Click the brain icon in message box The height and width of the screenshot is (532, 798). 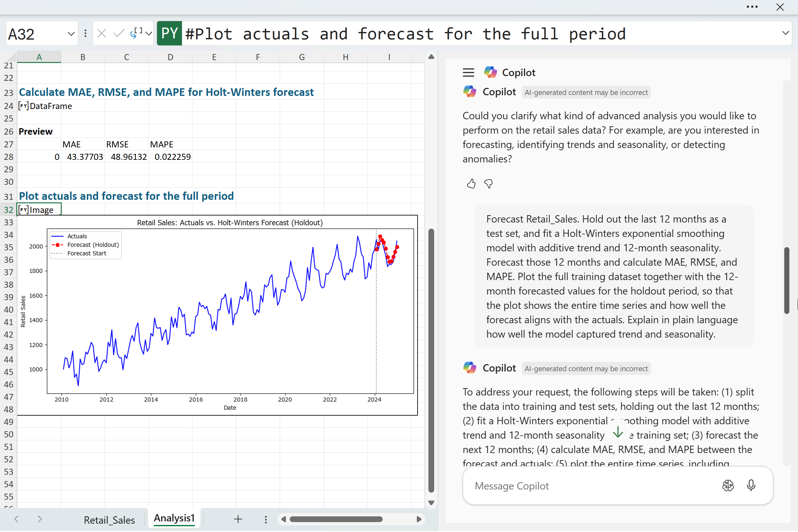pos(727,486)
